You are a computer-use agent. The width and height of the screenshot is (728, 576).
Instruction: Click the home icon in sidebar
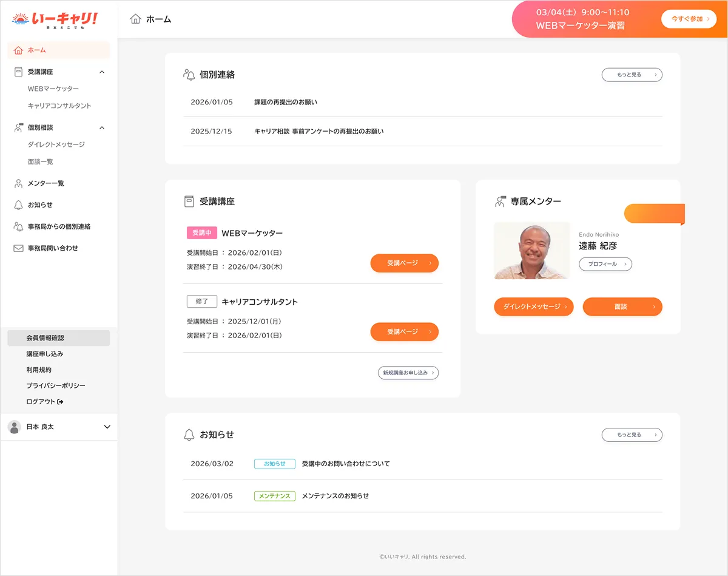pyautogui.click(x=18, y=50)
